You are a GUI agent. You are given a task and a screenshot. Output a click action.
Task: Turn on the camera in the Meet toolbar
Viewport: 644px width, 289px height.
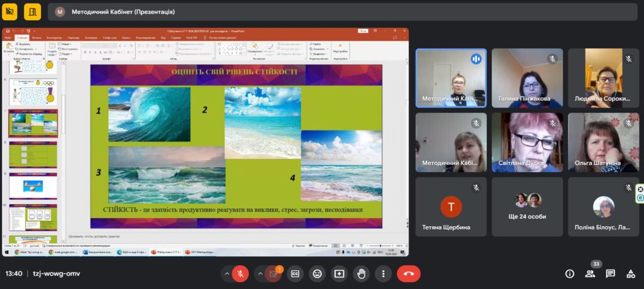click(x=273, y=274)
